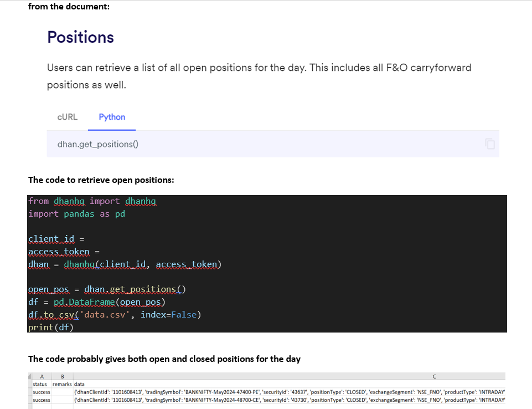Copy the dhan.get_positions() snippet with the copy icon
The width and height of the screenshot is (532, 409).
click(490, 144)
